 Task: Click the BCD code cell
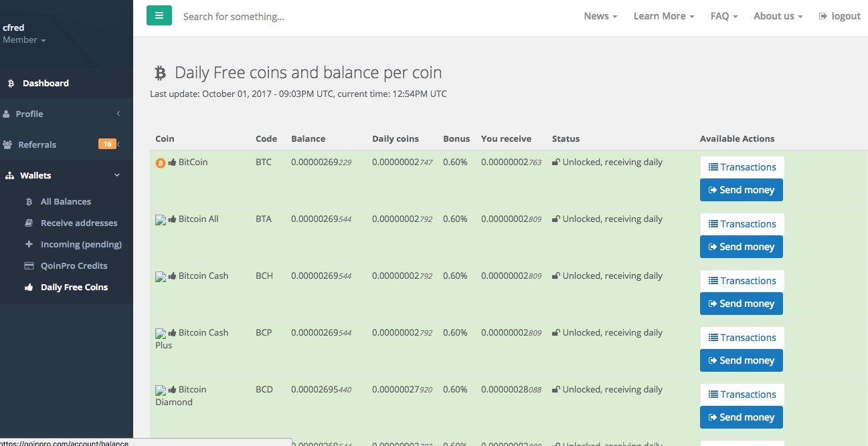pyautogui.click(x=264, y=390)
